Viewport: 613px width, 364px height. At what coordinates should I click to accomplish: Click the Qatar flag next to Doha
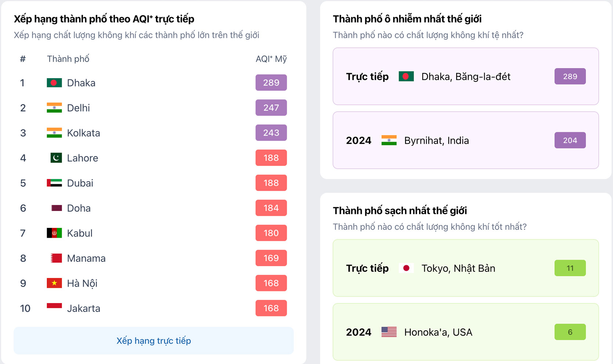click(56, 208)
